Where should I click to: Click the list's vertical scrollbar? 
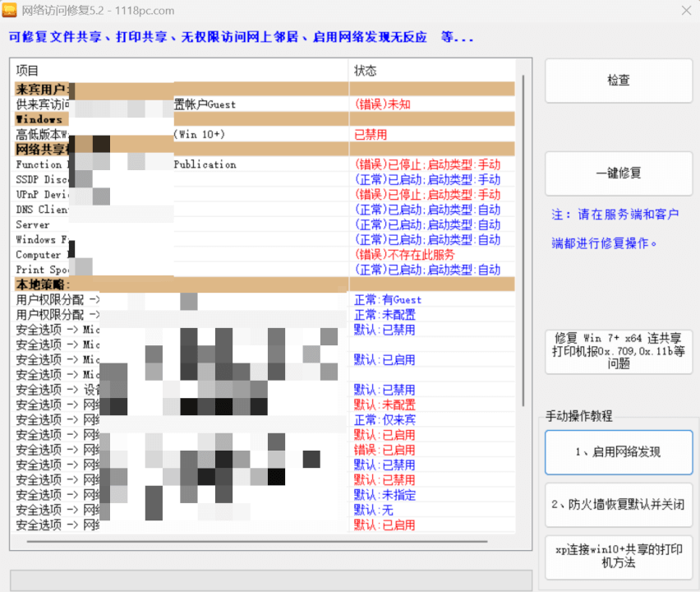click(x=523, y=238)
